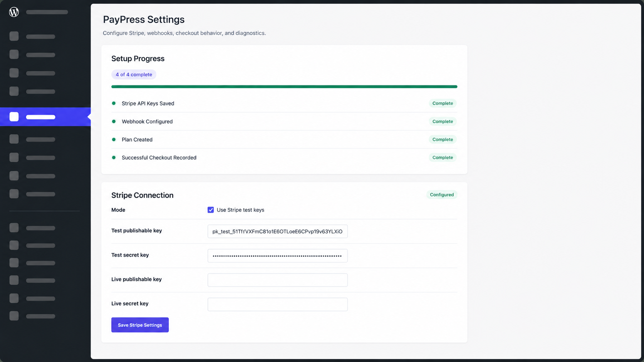
Task: Focus the Live secret key field
Action: coord(277,304)
